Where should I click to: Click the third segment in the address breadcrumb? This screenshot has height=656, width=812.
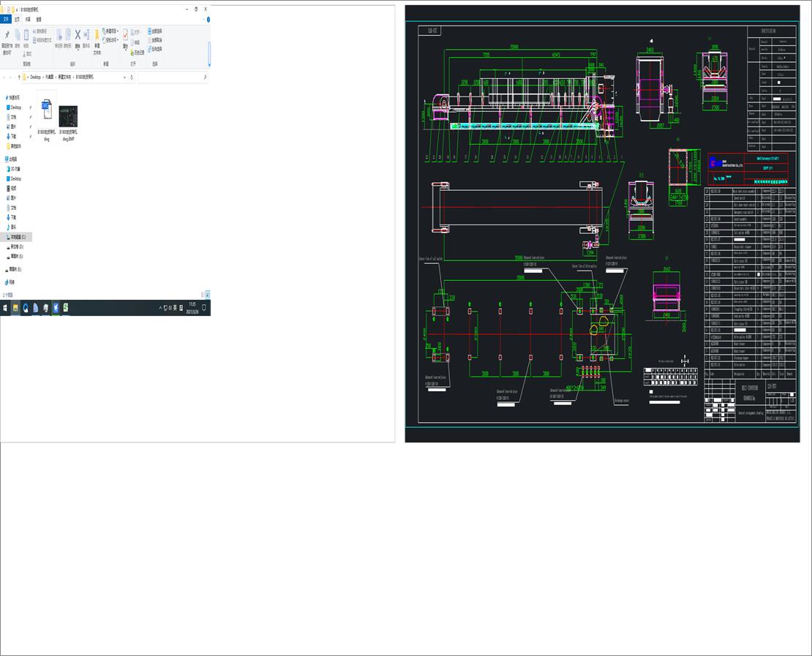click(x=64, y=77)
